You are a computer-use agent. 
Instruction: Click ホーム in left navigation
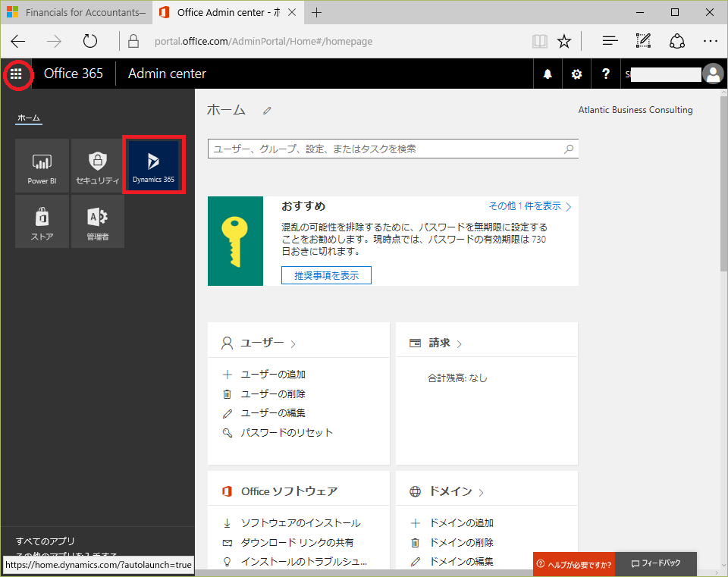point(29,118)
